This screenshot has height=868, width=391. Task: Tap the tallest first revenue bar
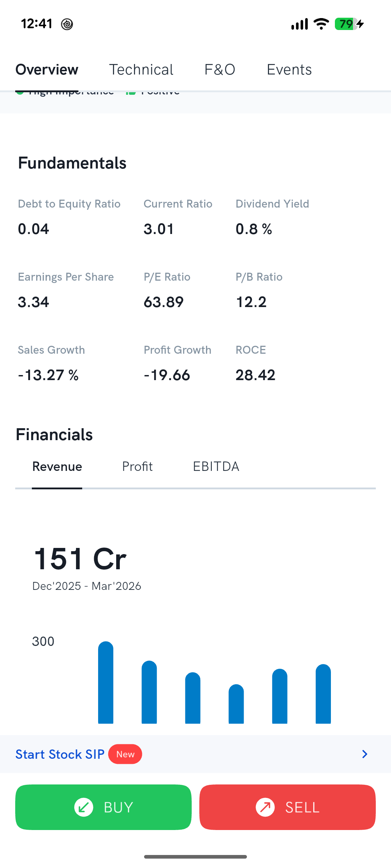[x=106, y=682]
